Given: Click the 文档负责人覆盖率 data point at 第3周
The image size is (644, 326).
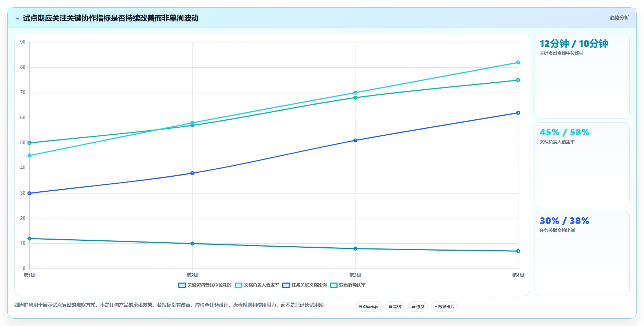Looking at the screenshot, I should 355,93.
